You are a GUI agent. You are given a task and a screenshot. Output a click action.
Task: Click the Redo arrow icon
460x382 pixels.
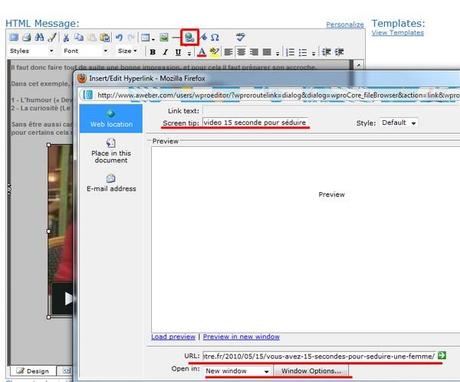(x=131, y=37)
